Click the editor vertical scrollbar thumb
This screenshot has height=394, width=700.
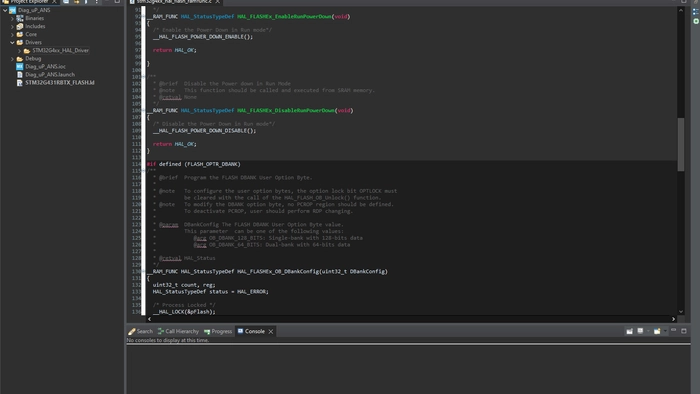pyautogui.click(x=681, y=144)
